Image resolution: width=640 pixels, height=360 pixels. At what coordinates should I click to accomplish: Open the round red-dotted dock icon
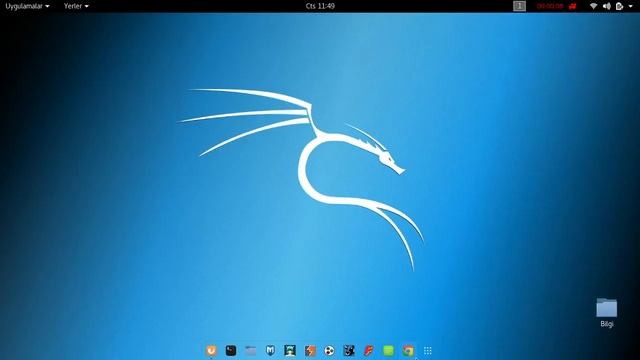tap(329, 350)
